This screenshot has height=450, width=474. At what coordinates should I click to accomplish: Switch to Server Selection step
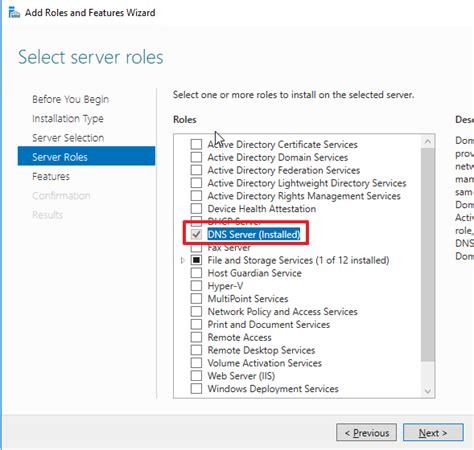click(x=68, y=138)
